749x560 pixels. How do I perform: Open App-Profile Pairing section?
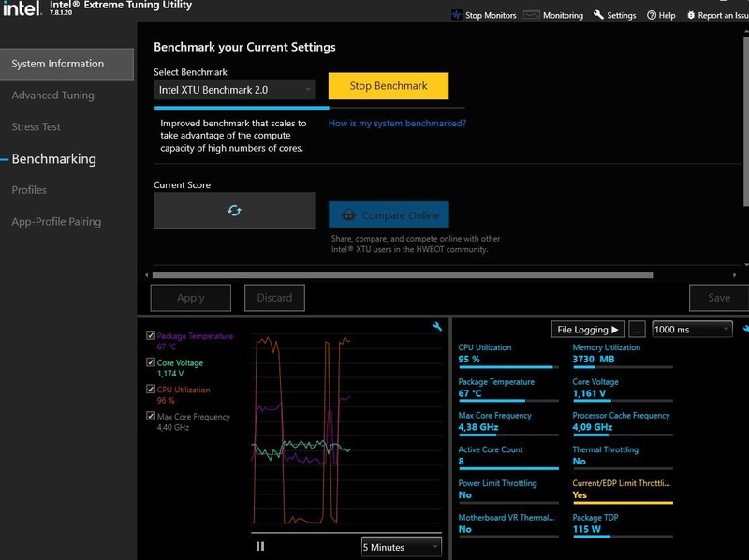[x=56, y=222]
